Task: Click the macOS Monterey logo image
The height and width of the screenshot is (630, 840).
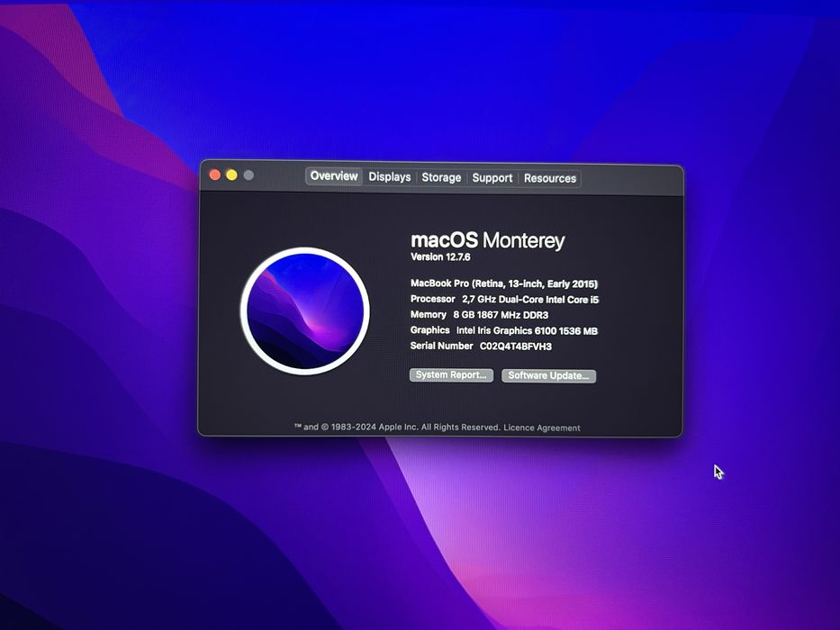Action: [305, 310]
